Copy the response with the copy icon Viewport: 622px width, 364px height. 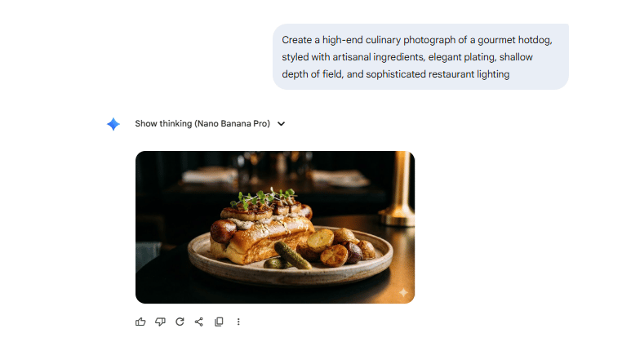click(219, 322)
